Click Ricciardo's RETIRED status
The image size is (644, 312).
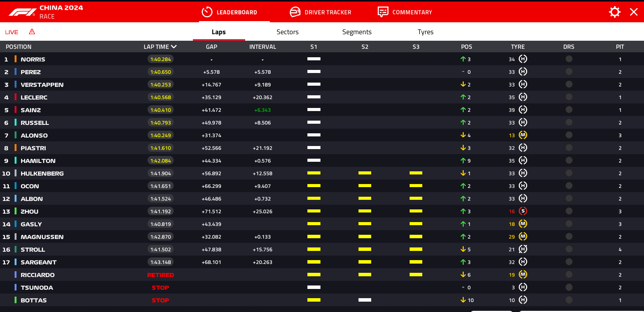161,275
